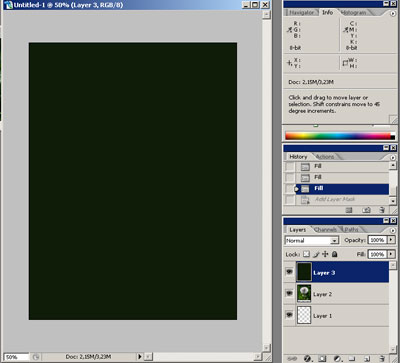Delete current state with History trash icon
The width and height of the screenshot is (400, 363).
point(382,210)
